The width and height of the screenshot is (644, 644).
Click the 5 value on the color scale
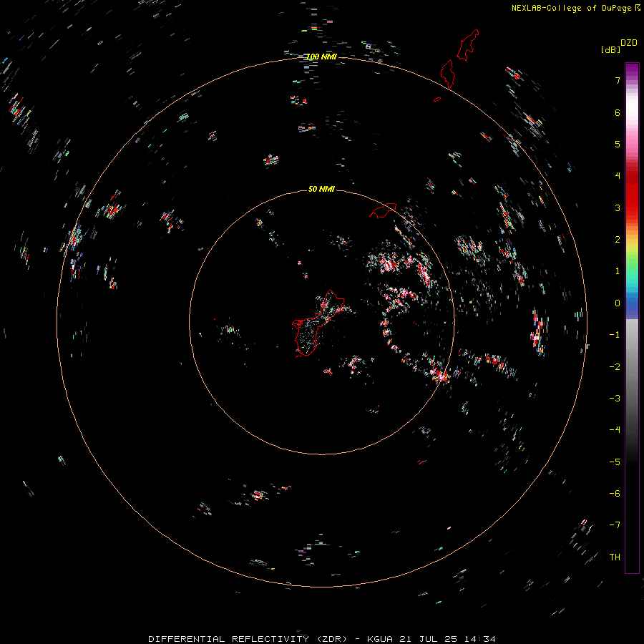click(x=618, y=144)
